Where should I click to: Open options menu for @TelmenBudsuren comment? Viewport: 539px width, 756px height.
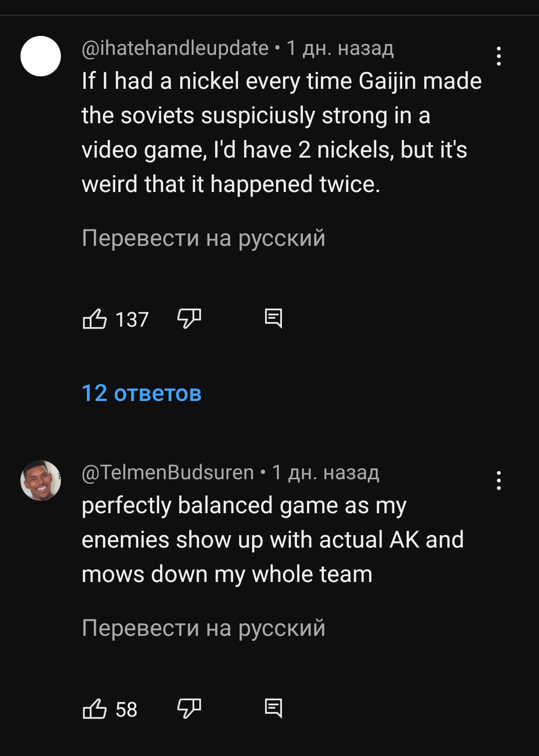499,480
